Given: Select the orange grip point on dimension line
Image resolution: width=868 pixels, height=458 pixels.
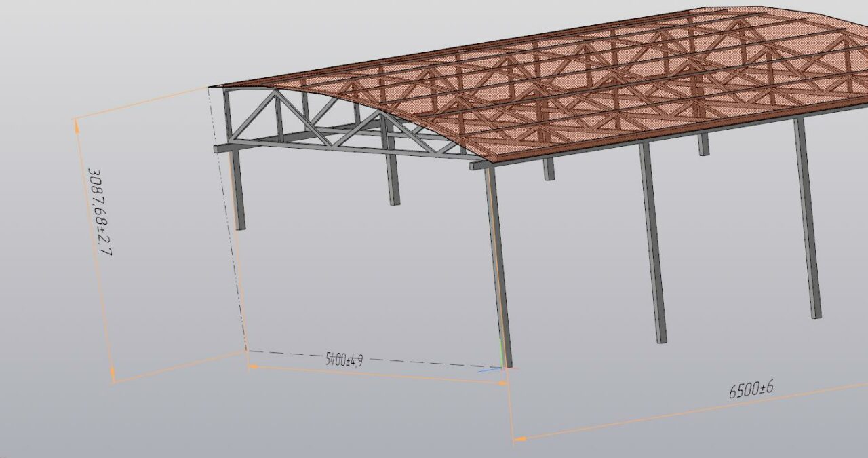Looking at the screenshot, I should pos(502,383).
